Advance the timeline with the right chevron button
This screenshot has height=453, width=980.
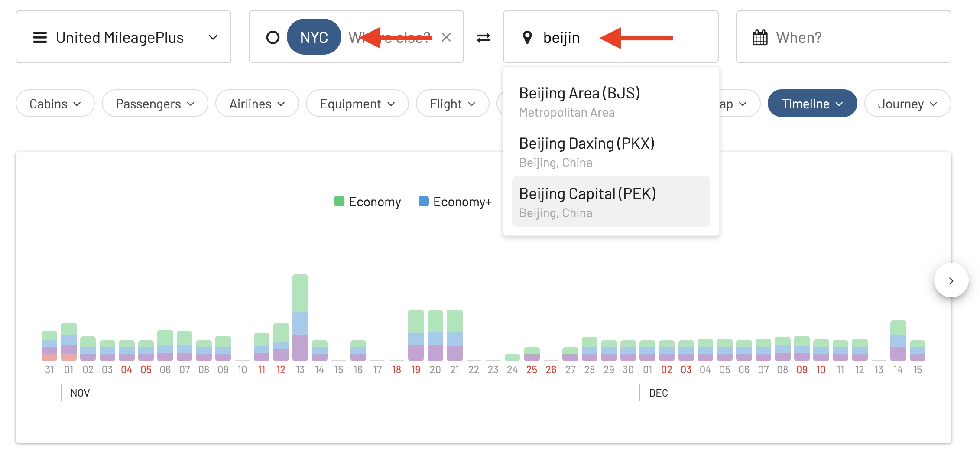pyautogui.click(x=951, y=280)
